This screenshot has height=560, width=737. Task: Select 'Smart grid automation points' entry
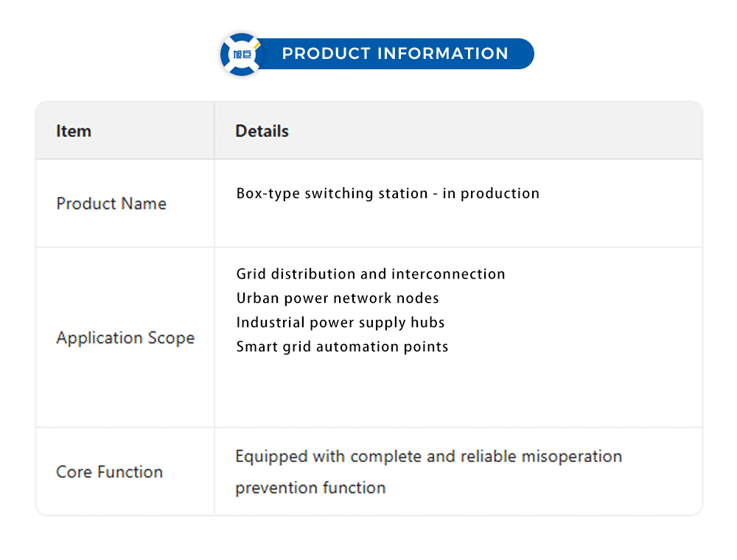coord(342,346)
